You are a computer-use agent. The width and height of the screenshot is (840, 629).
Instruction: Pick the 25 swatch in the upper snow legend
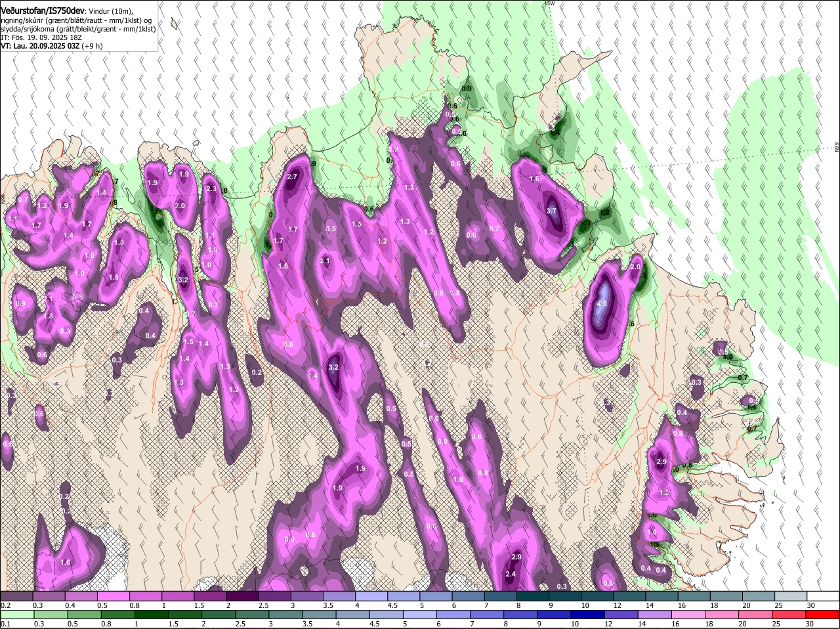(x=790, y=596)
